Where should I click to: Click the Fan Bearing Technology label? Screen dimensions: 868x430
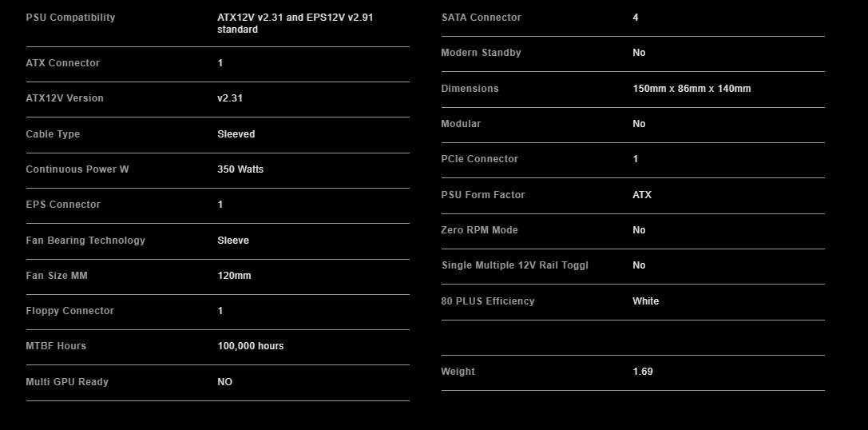tap(85, 241)
